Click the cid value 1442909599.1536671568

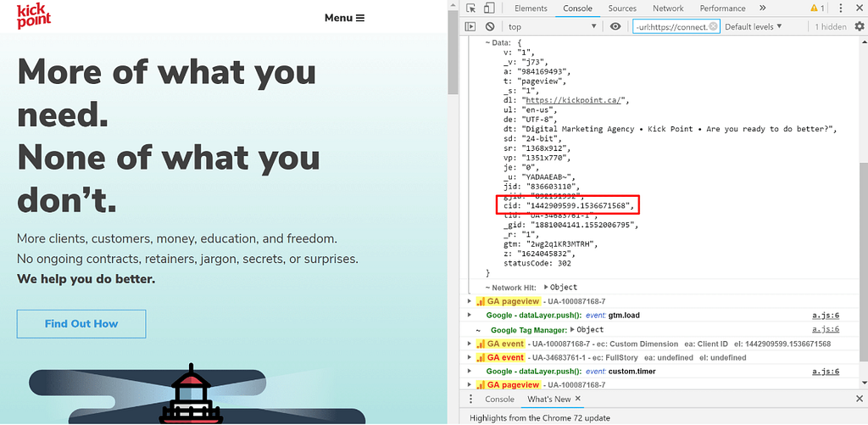tap(580, 205)
